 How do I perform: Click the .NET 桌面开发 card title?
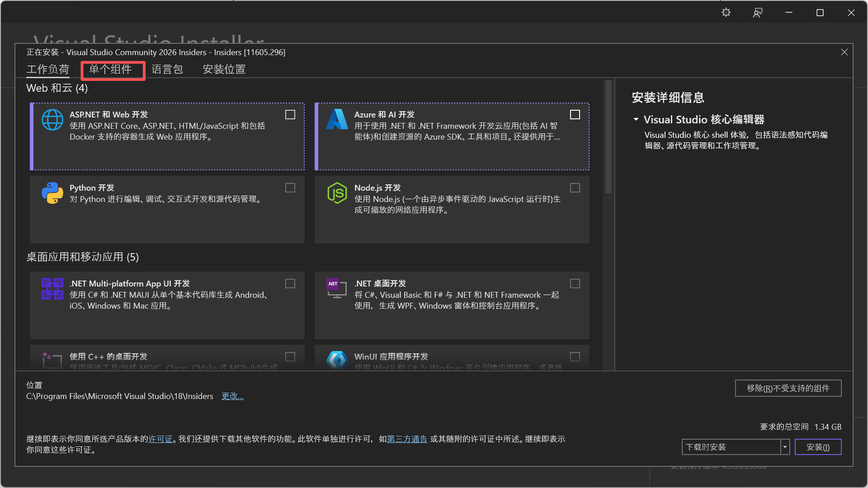pyautogui.click(x=380, y=284)
